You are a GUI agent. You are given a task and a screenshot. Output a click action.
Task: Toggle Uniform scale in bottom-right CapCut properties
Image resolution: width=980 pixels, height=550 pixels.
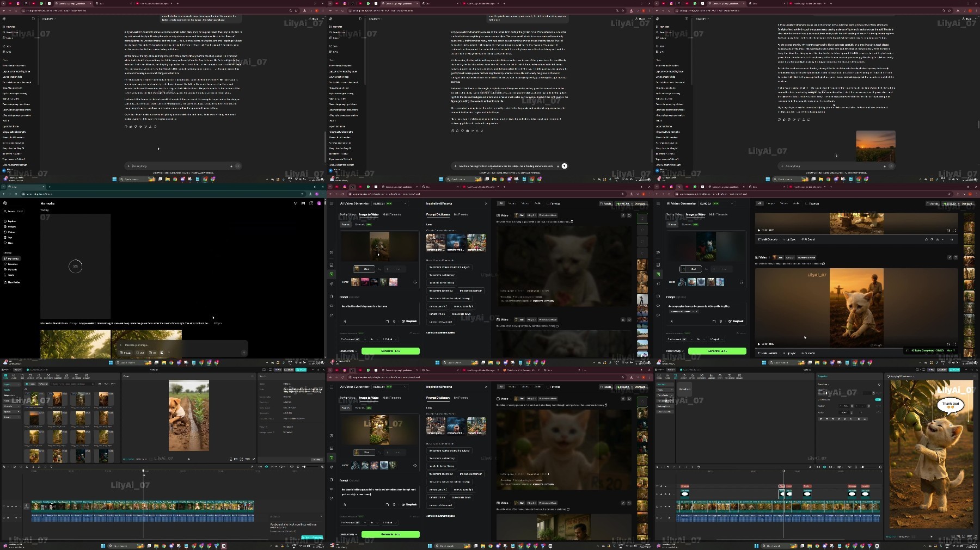pos(878,400)
